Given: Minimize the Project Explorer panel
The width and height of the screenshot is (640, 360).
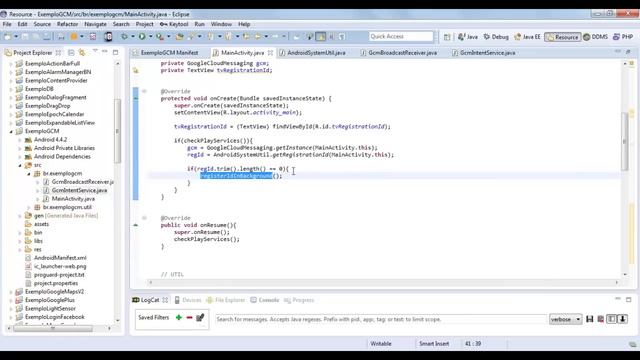Looking at the screenshot, I should (105, 52).
